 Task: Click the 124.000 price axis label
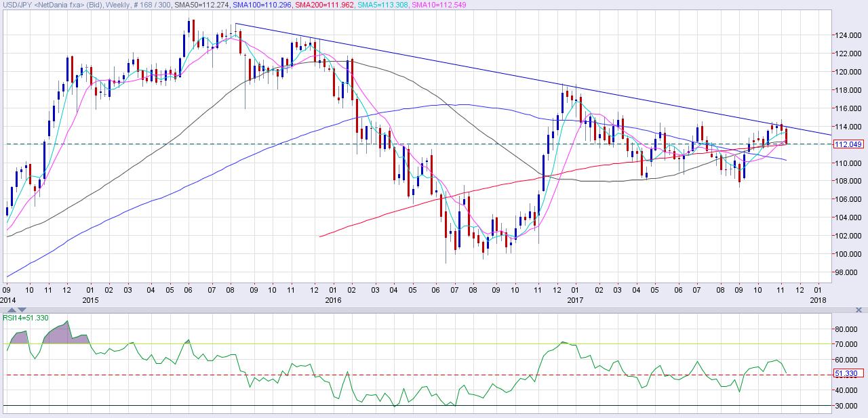pyautogui.click(x=848, y=35)
